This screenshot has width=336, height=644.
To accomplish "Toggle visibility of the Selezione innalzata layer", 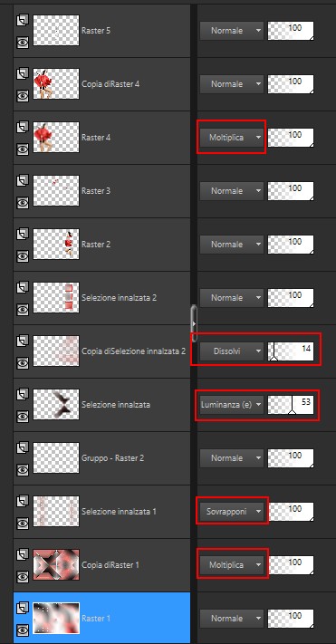I will point(23,417).
